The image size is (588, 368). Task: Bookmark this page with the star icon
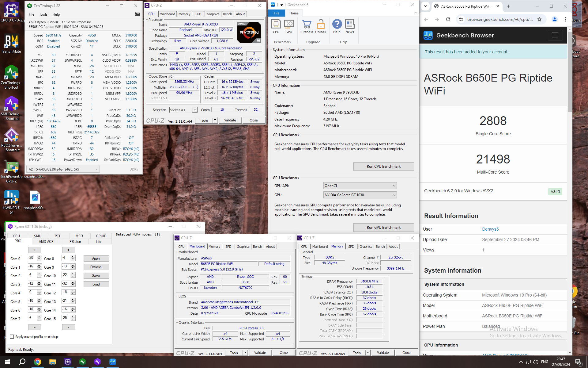[x=539, y=19]
